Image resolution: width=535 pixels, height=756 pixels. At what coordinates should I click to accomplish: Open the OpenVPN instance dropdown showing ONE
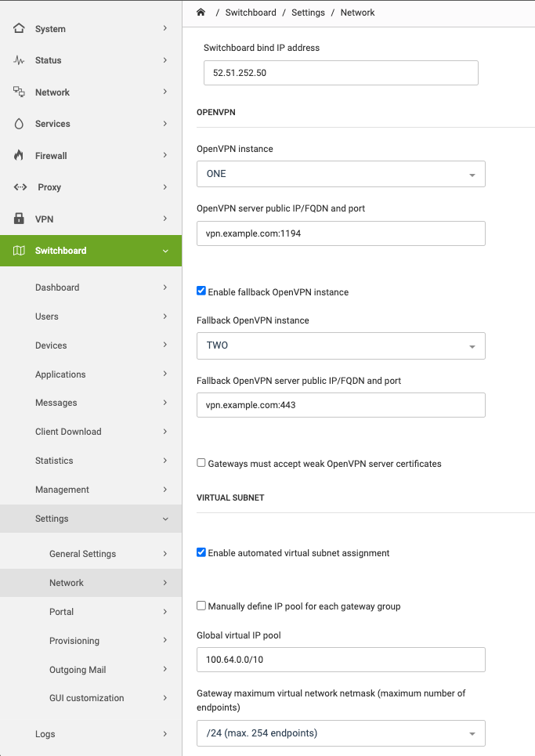click(x=341, y=174)
